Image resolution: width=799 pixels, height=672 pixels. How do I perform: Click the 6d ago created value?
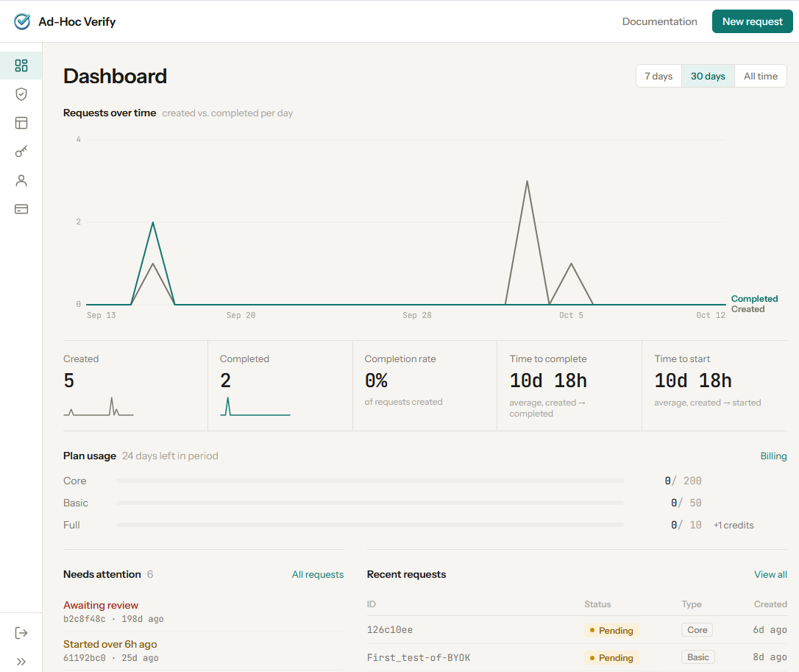click(770, 630)
